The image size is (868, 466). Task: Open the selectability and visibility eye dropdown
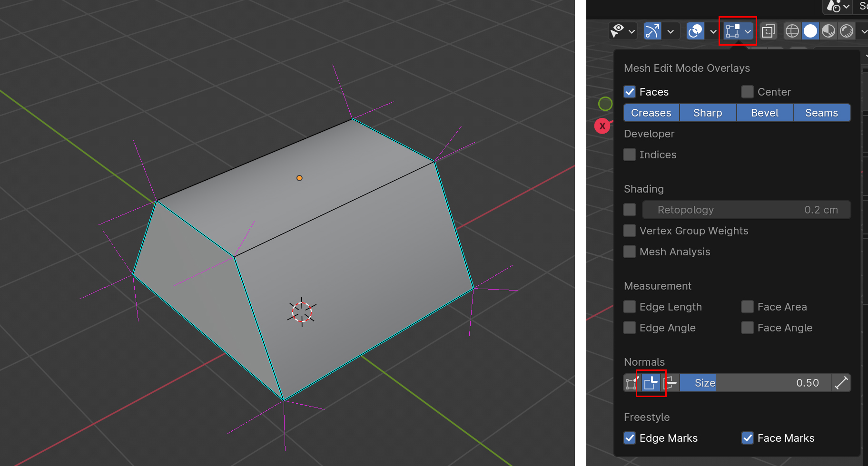point(623,31)
